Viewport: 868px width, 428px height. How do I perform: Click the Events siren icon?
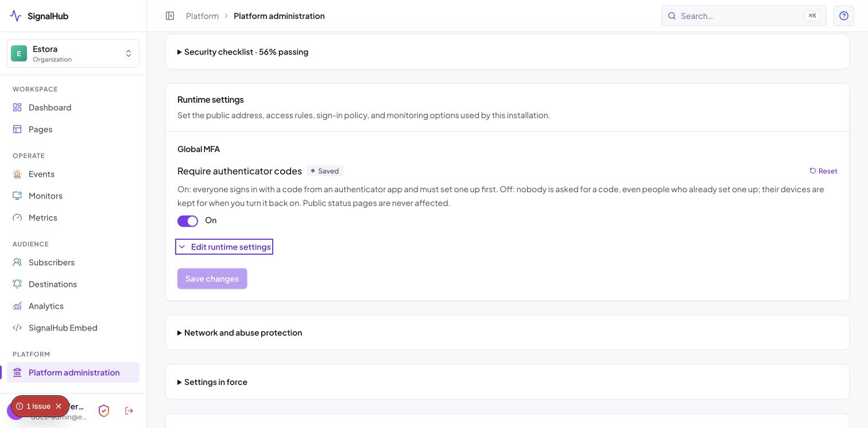click(17, 174)
